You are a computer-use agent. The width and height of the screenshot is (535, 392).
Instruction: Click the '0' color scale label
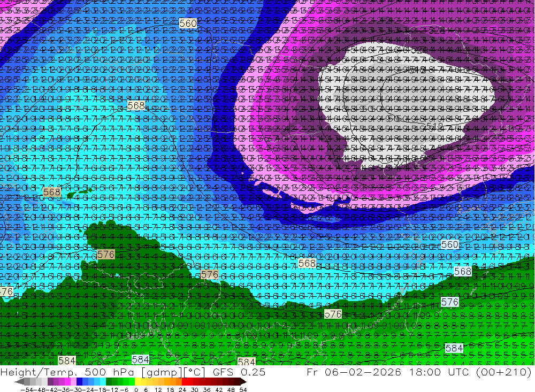coord(136,390)
